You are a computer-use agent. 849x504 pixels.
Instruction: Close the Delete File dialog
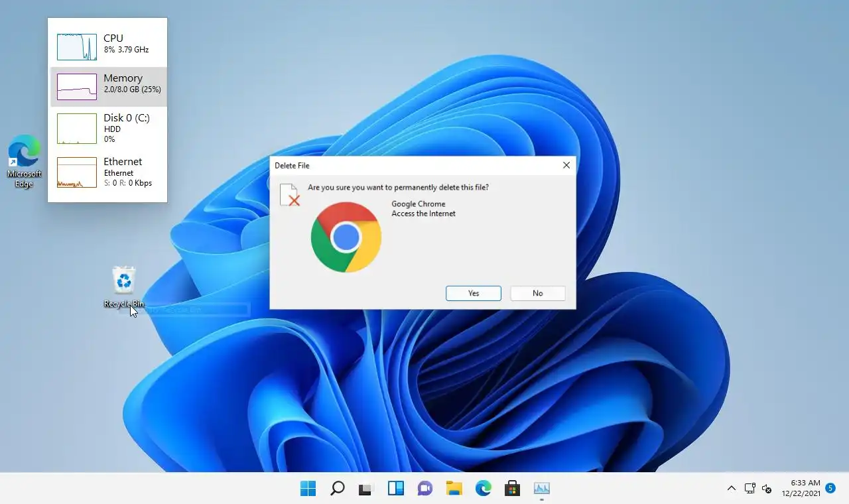tap(566, 165)
